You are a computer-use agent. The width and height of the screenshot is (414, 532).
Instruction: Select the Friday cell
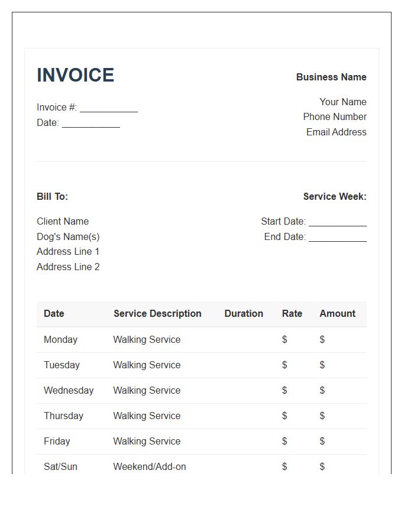click(x=57, y=442)
